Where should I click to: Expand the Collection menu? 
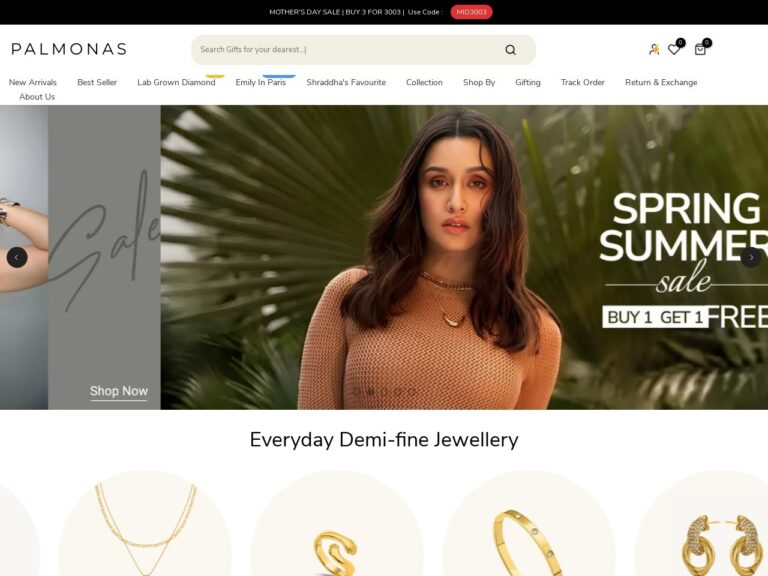click(424, 82)
